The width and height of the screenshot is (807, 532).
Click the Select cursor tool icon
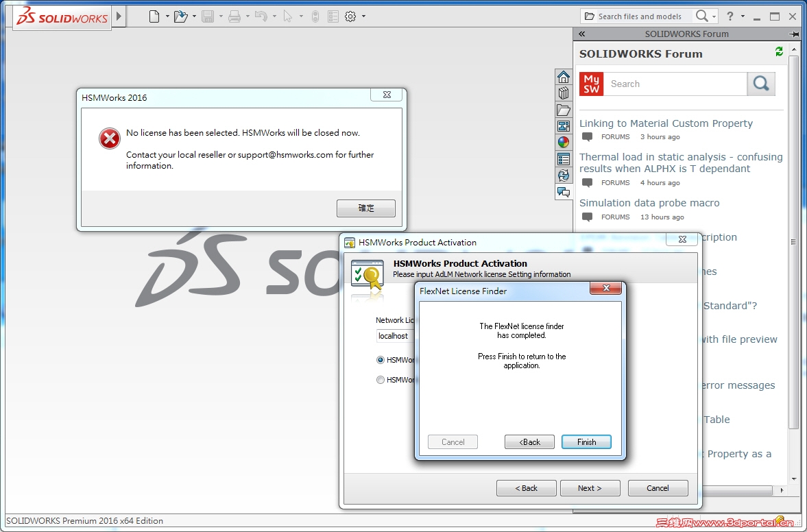[288, 16]
